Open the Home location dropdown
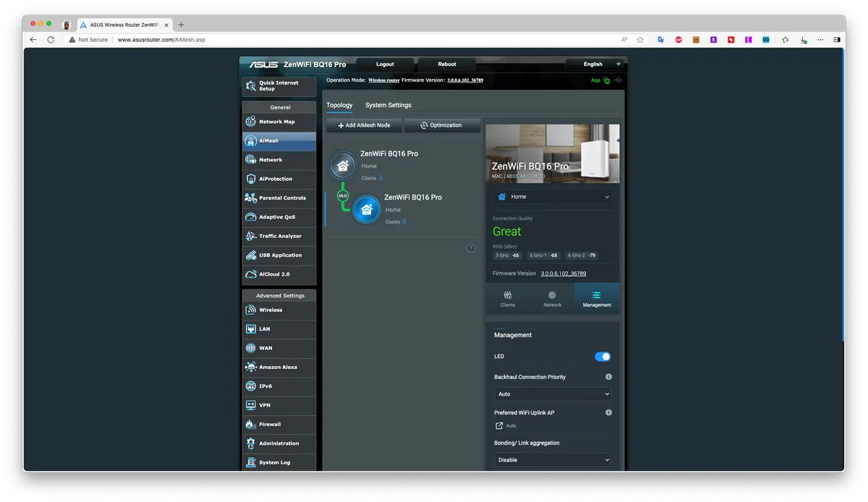The width and height of the screenshot is (868, 502). point(552,197)
